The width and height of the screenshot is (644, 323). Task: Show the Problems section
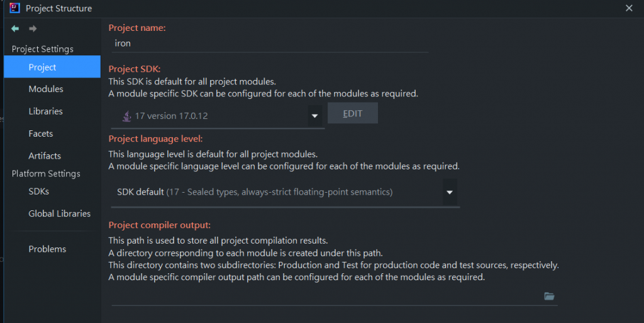47,249
